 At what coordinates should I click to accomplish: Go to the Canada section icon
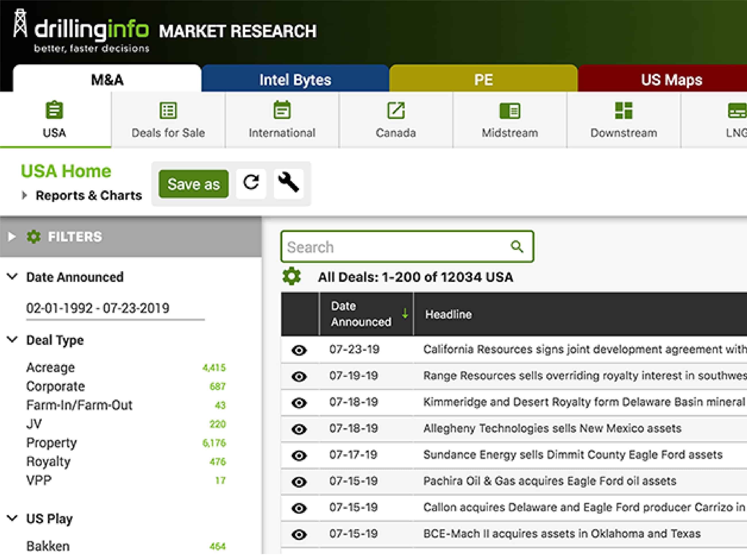(x=396, y=111)
